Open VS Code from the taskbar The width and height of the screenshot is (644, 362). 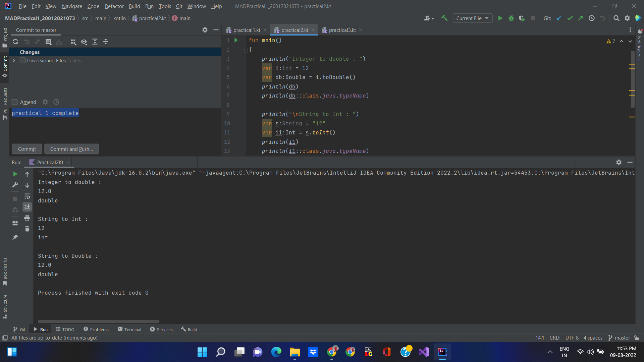click(x=424, y=352)
